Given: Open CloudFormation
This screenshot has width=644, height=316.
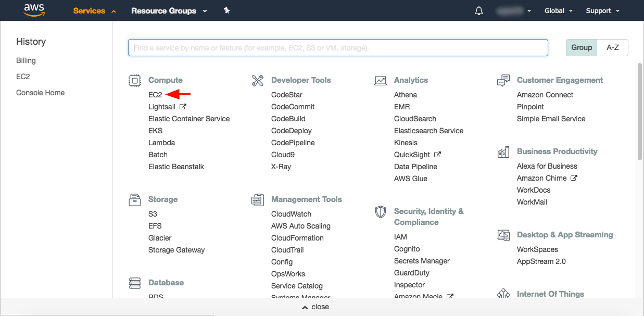Looking at the screenshot, I should point(297,238).
